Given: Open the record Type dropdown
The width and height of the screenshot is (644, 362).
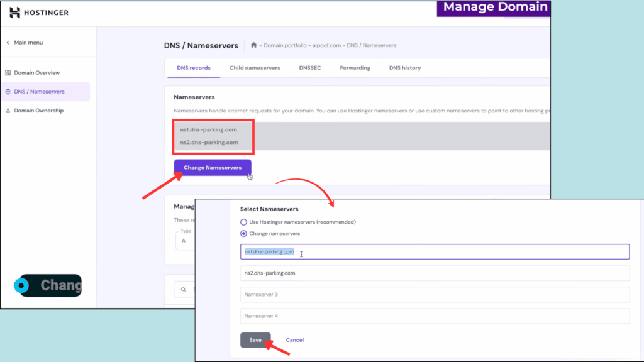Looking at the screenshot, I should (x=186, y=240).
